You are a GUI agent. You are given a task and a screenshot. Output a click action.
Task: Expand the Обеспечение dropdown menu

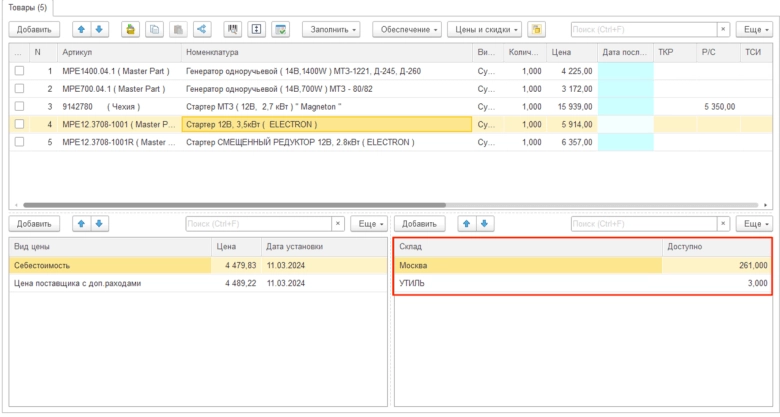(407, 30)
